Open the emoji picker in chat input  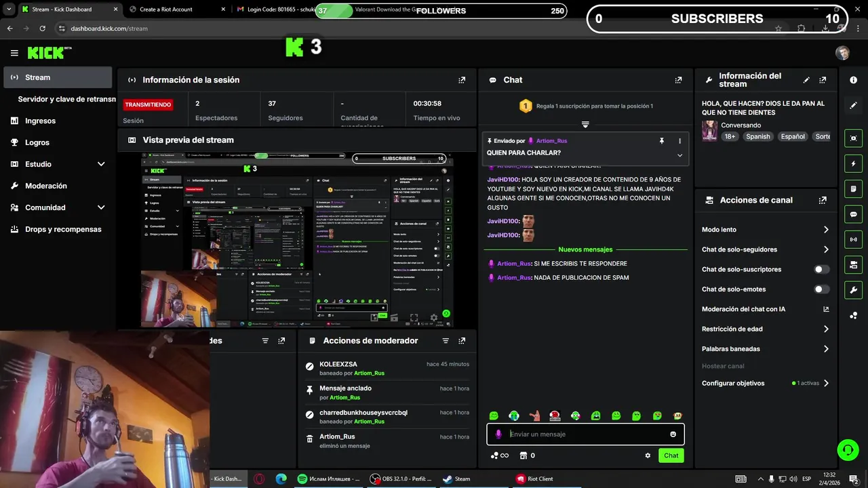click(673, 434)
